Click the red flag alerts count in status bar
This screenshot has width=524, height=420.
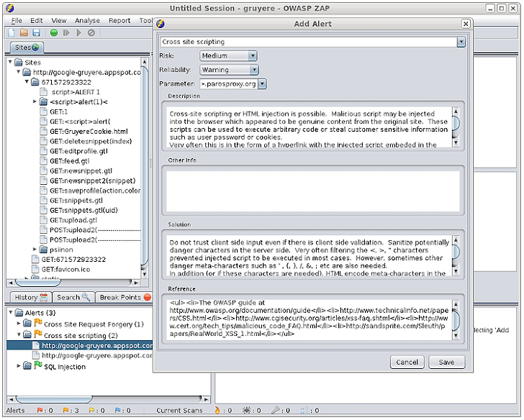point(45,411)
